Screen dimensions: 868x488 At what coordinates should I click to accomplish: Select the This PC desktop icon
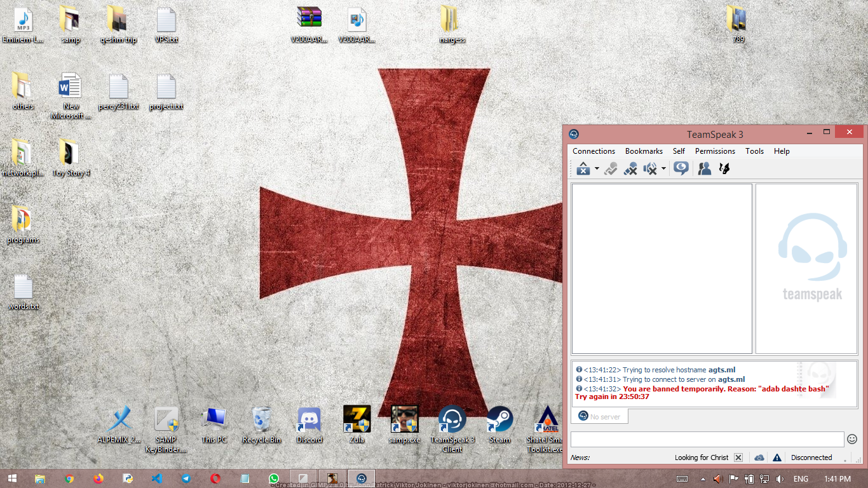click(x=214, y=425)
